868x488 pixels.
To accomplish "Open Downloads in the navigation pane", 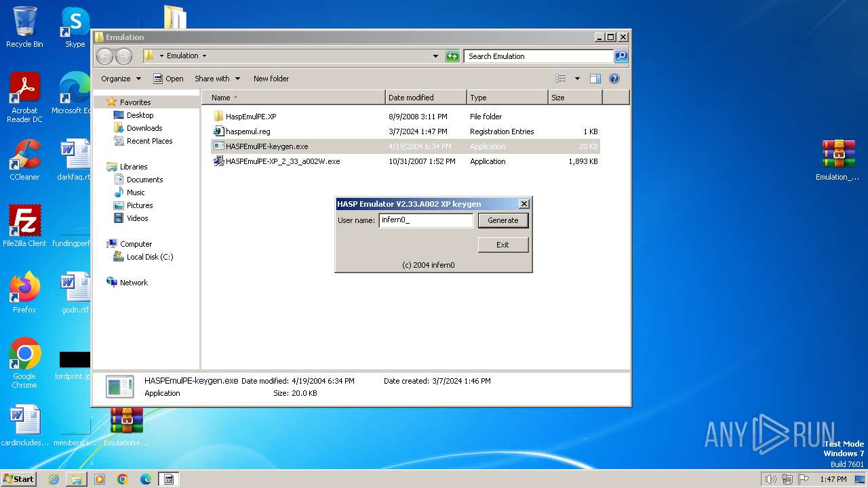I will click(x=144, y=128).
